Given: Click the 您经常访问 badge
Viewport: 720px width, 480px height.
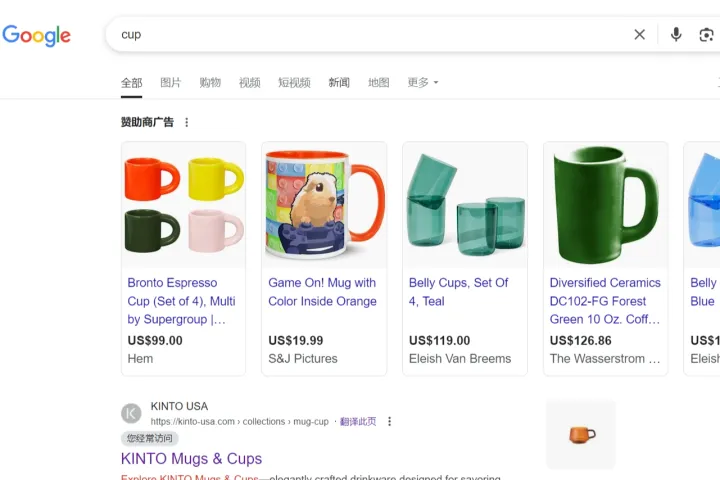Looking at the screenshot, I should pos(150,438).
